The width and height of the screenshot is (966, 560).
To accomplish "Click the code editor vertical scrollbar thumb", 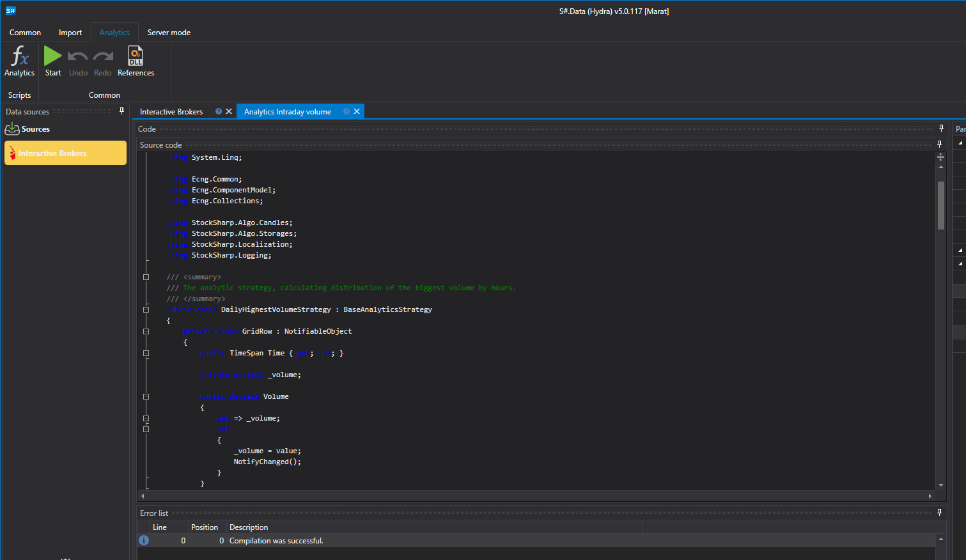I will pos(940,205).
